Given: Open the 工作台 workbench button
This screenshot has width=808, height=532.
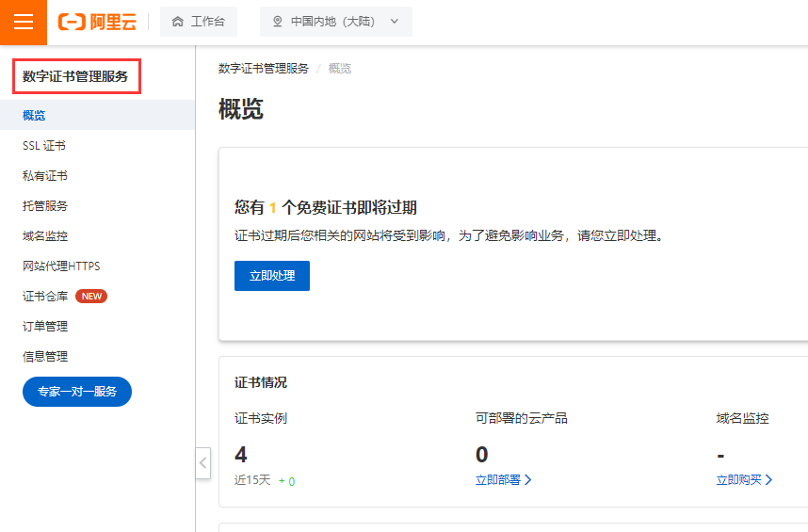Looking at the screenshot, I should tap(199, 22).
